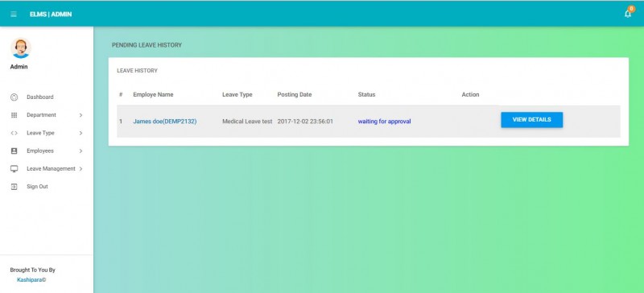Click the VIEW DETAILS button
The image size is (644, 293).
pyautogui.click(x=531, y=120)
